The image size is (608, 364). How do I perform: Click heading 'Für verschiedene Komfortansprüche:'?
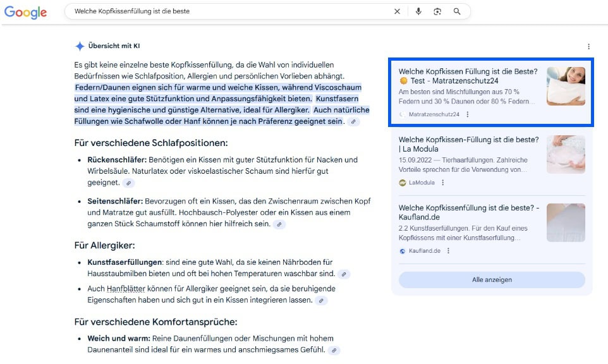tap(155, 322)
